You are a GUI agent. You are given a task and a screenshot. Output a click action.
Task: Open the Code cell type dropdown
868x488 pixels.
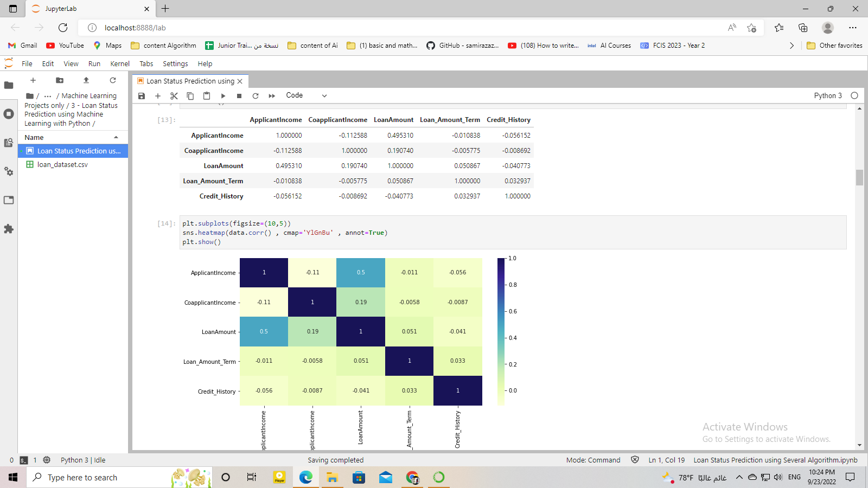pos(307,95)
